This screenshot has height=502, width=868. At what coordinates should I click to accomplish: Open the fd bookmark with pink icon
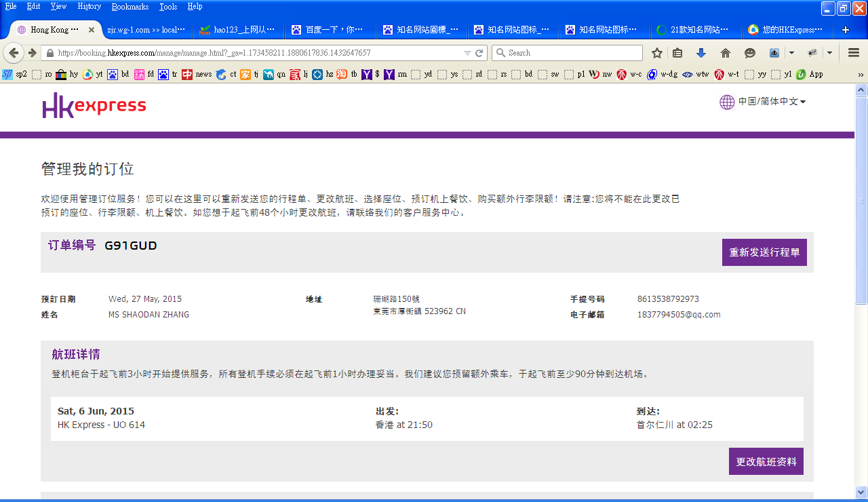144,75
